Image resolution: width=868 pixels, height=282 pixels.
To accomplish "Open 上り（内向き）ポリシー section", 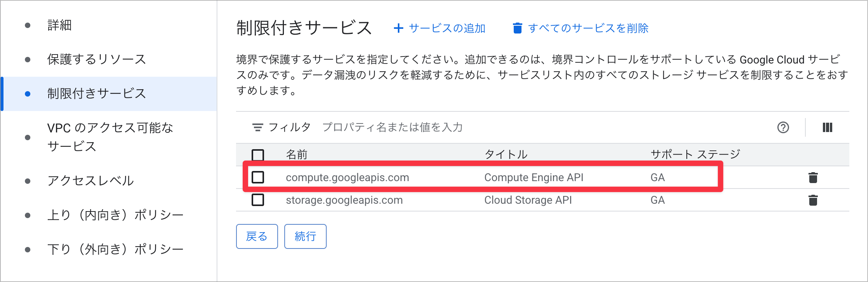I will 115,215.
